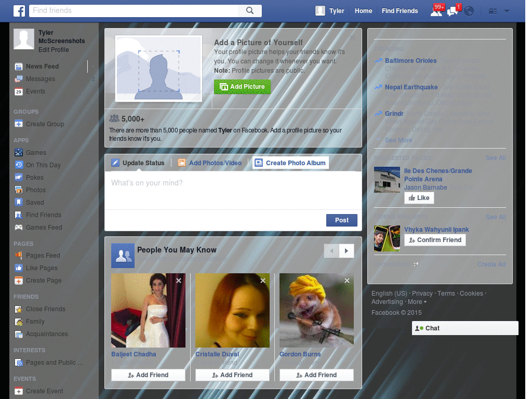This screenshot has height=399, width=532.
Task: Select the Update Status tab
Action: [x=138, y=163]
